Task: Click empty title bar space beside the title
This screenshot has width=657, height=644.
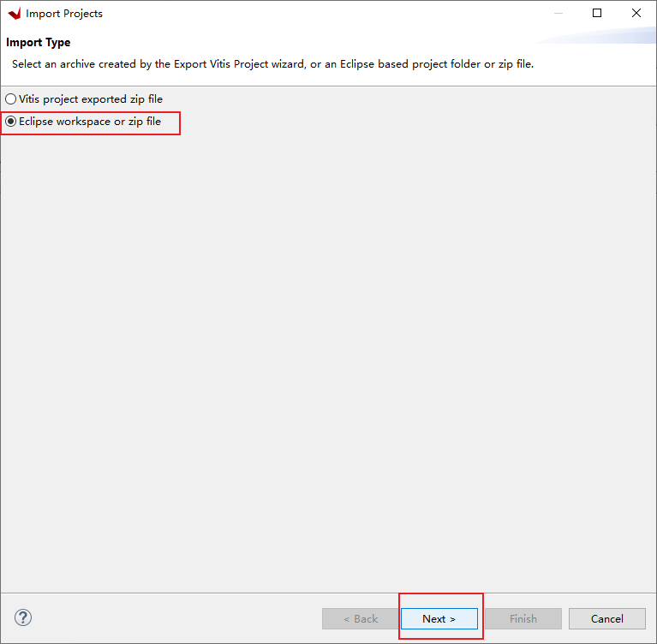Action: (x=326, y=14)
